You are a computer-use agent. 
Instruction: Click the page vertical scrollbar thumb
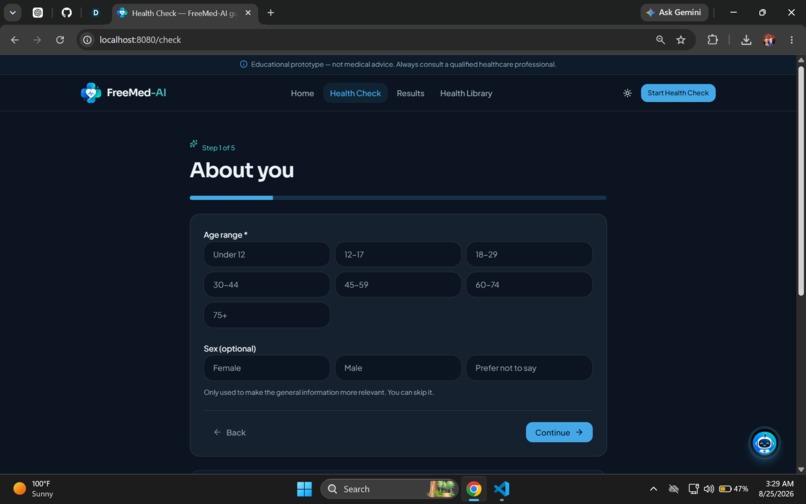pyautogui.click(x=800, y=180)
